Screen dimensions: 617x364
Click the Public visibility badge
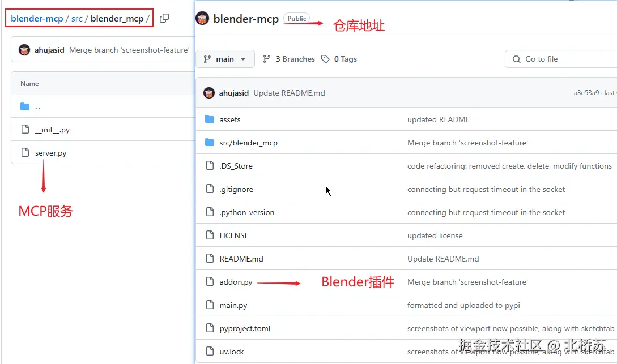click(297, 18)
